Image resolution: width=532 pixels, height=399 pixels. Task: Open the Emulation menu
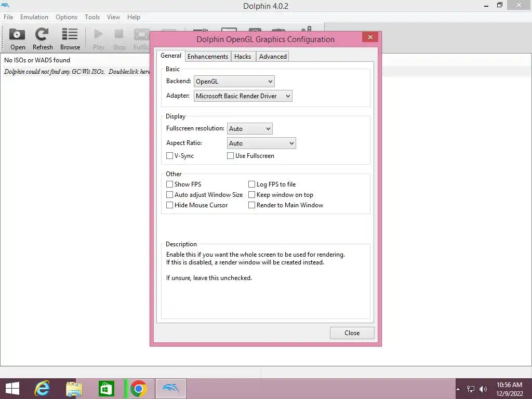tap(34, 17)
